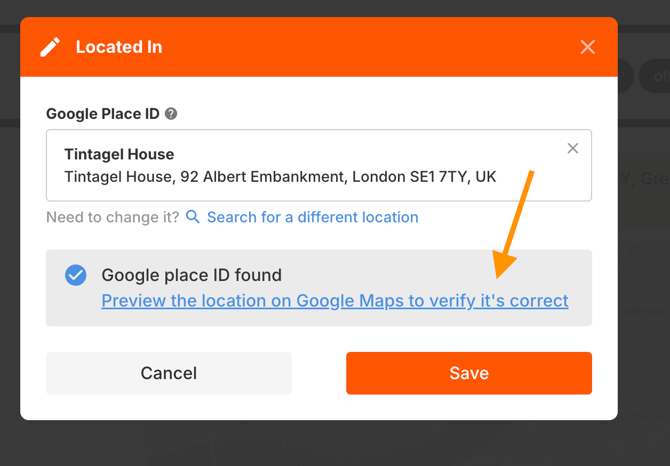
Task: Click the Need to change it text
Action: click(x=113, y=217)
